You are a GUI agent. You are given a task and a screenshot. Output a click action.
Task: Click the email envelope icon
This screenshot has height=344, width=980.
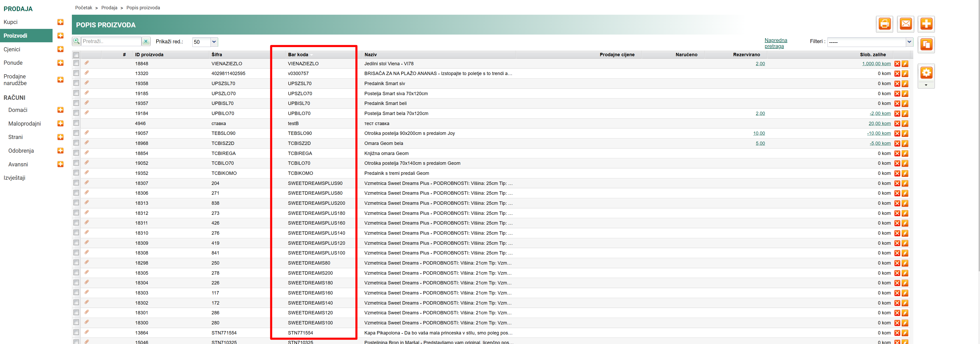click(x=906, y=24)
